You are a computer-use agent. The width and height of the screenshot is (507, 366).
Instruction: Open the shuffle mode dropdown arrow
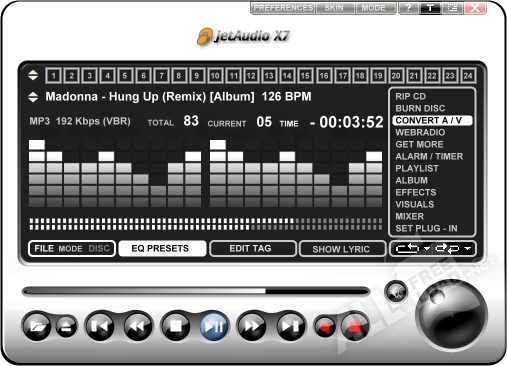(x=468, y=249)
